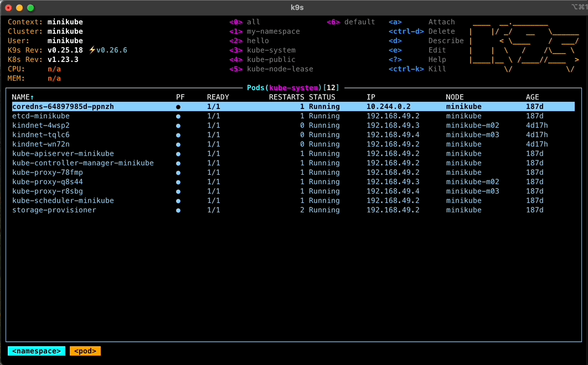
Task: Select the coredns-64897985d-ppnzh pod row
Action: coord(293,106)
